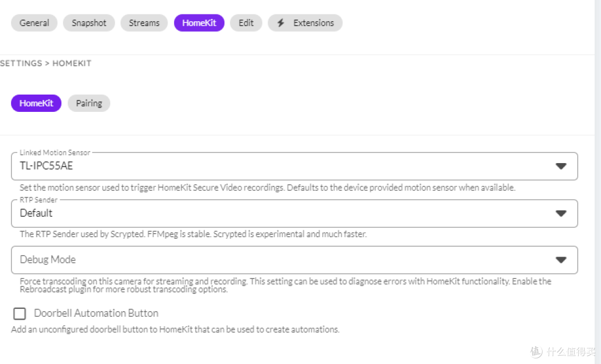The image size is (601, 364).
Task: Open the Edit tab
Action: (x=246, y=23)
